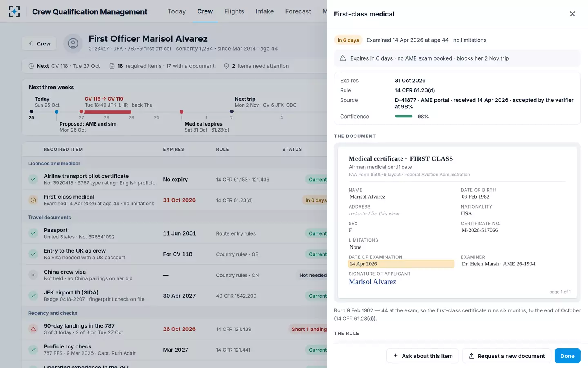Click Ask about this item button
The height and width of the screenshot is (368, 588).
(x=423, y=356)
